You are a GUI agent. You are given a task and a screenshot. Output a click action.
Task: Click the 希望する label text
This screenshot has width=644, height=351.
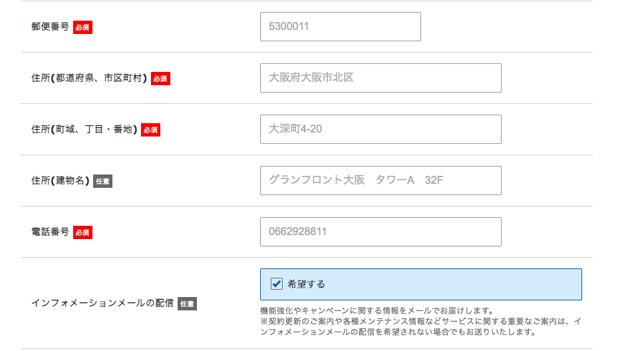pos(306,284)
